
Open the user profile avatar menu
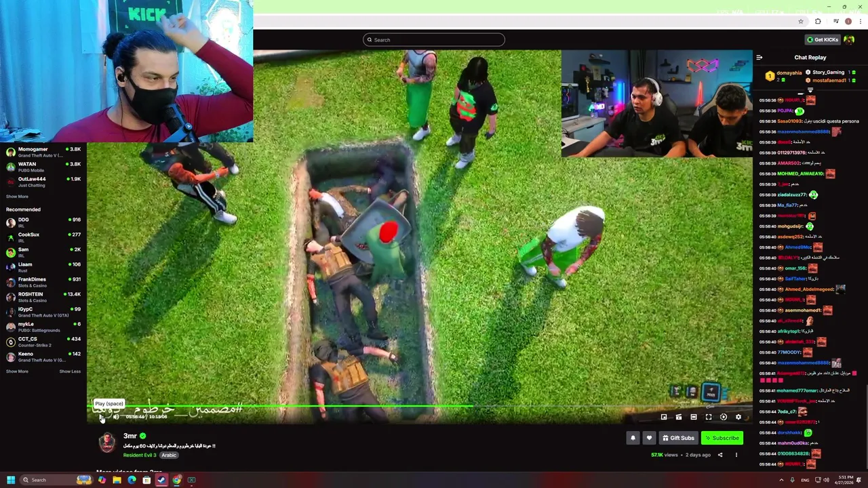coord(850,39)
